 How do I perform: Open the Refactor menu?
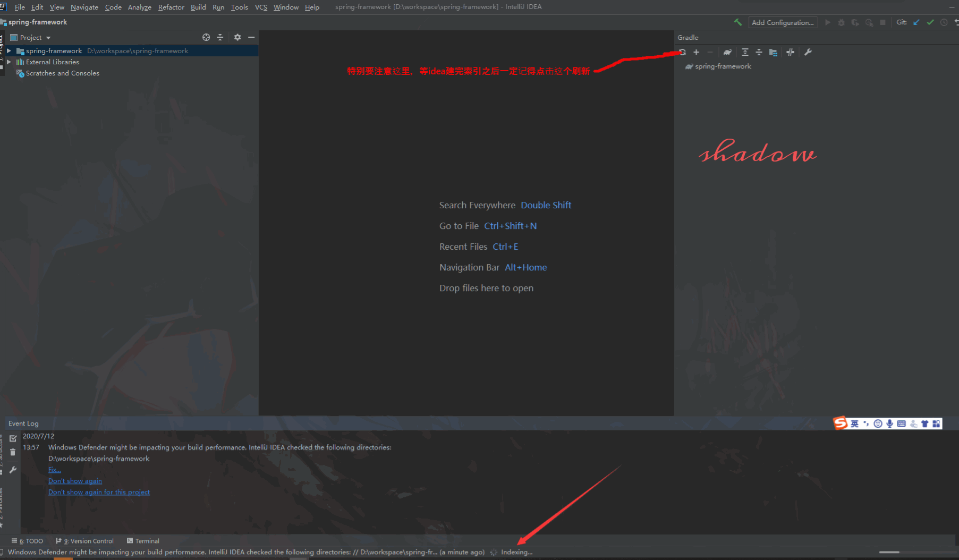click(171, 7)
